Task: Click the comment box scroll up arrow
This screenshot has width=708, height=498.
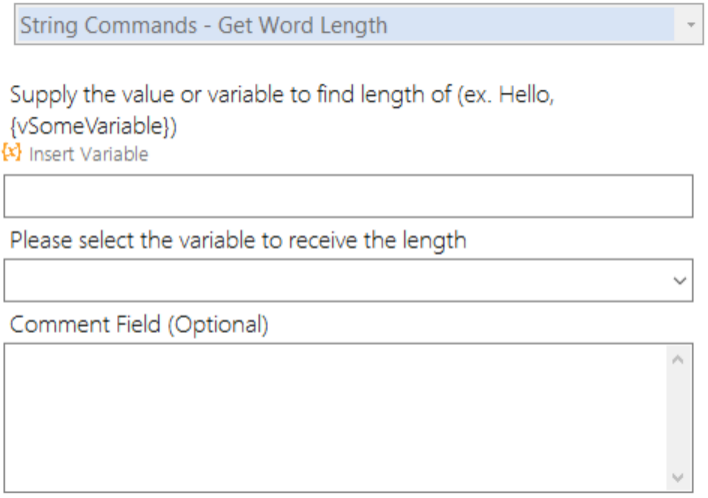Action: coord(678,359)
